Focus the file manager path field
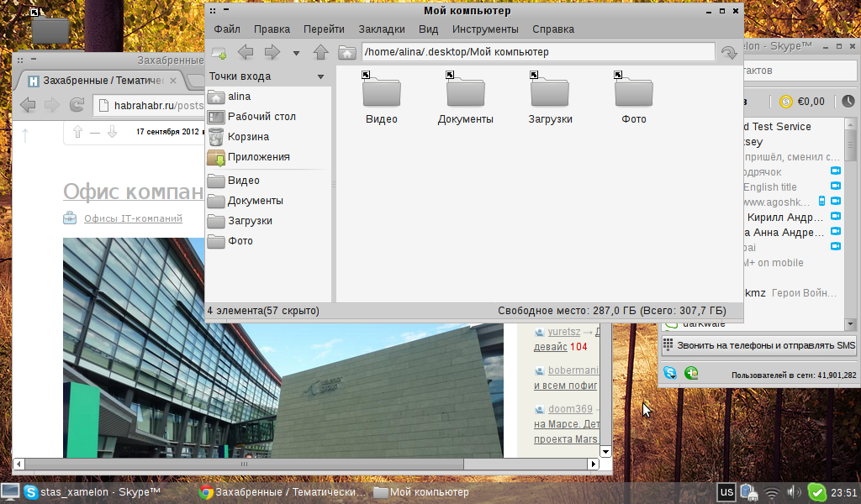 click(x=538, y=52)
